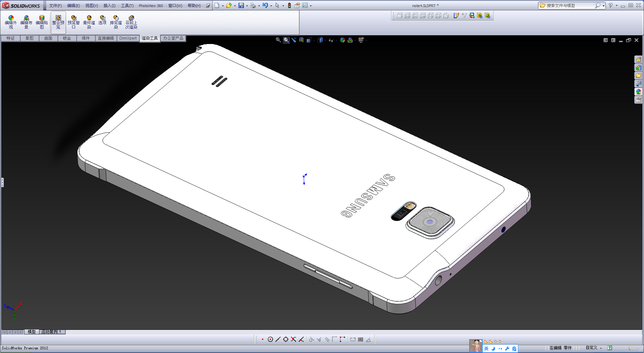Image resolution: width=644 pixels, height=353 pixels.
Task: Click the View Settings monitor icon
Action: tap(361, 40)
